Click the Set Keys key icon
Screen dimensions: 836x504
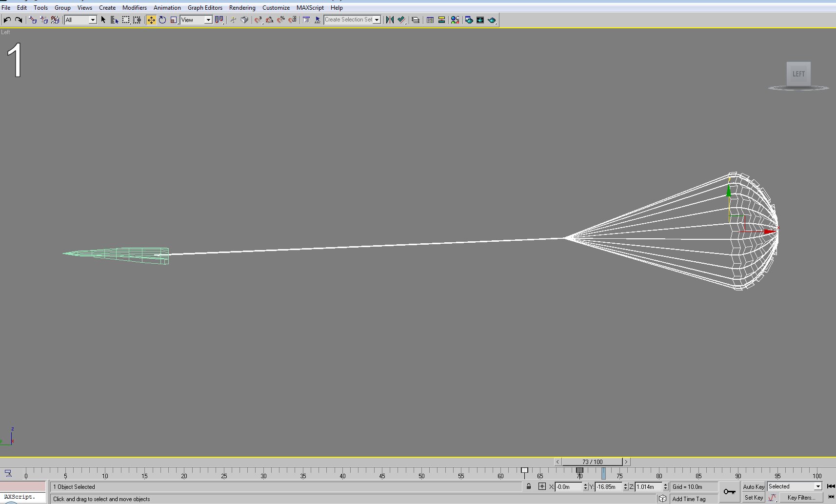tap(730, 492)
